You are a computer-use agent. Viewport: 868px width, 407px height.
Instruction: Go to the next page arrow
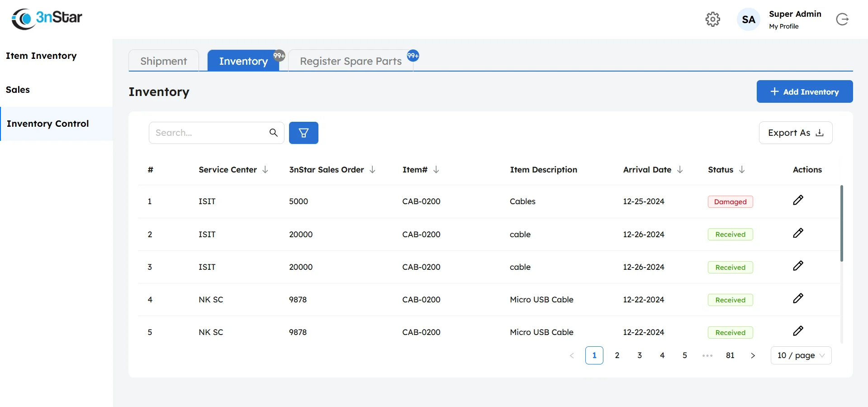point(753,355)
